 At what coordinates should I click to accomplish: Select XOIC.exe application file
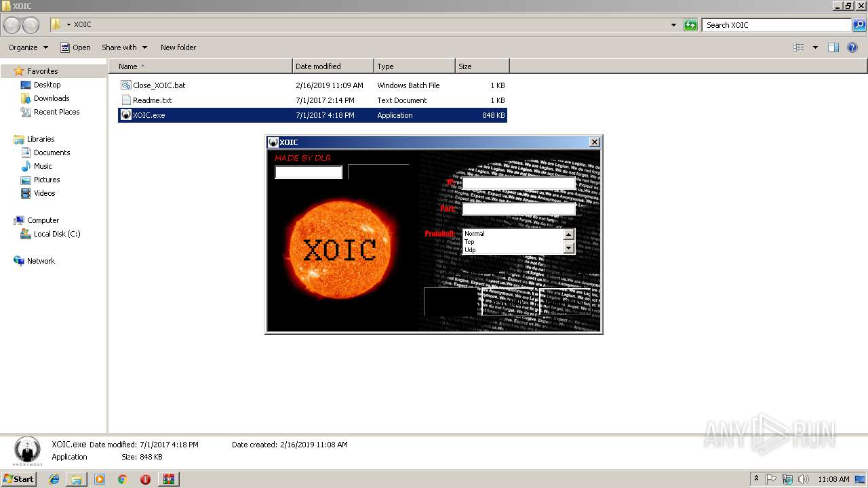(x=313, y=115)
